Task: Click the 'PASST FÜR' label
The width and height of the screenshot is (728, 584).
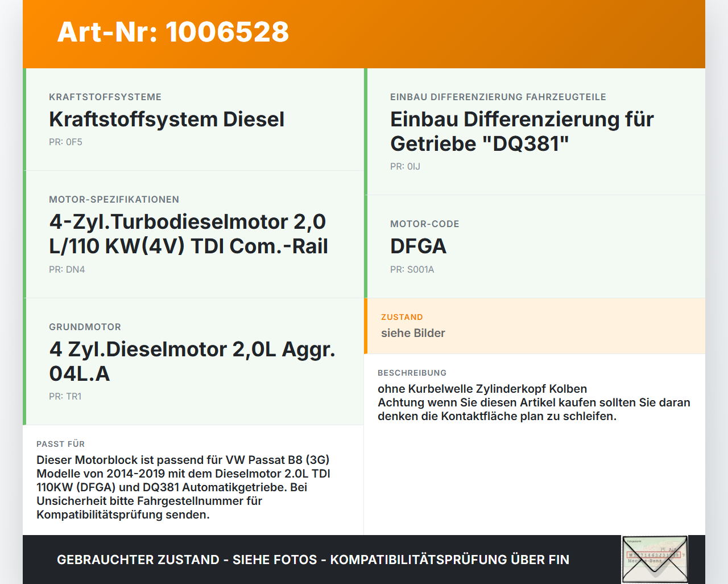Action: pyautogui.click(x=60, y=444)
